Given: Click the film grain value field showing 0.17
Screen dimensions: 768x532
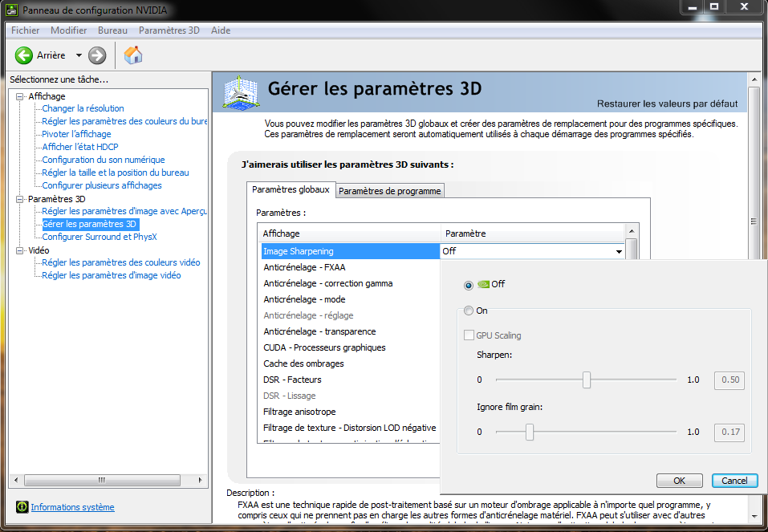Looking at the screenshot, I should (x=729, y=432).
